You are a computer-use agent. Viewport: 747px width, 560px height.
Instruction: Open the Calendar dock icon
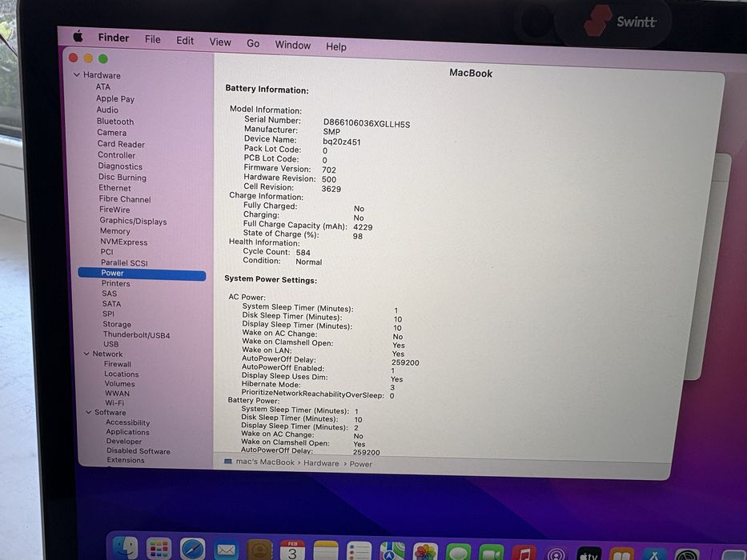pos(292,551)
